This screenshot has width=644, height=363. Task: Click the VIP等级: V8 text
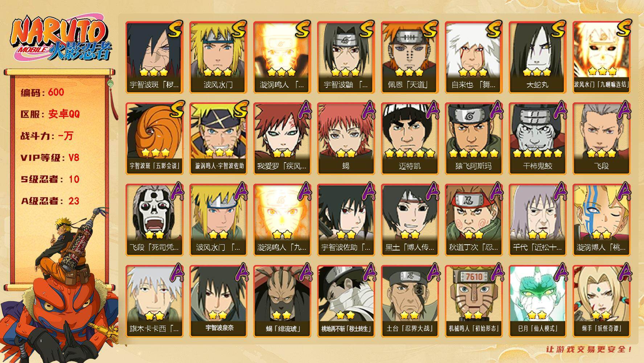(x=50, y=158)
